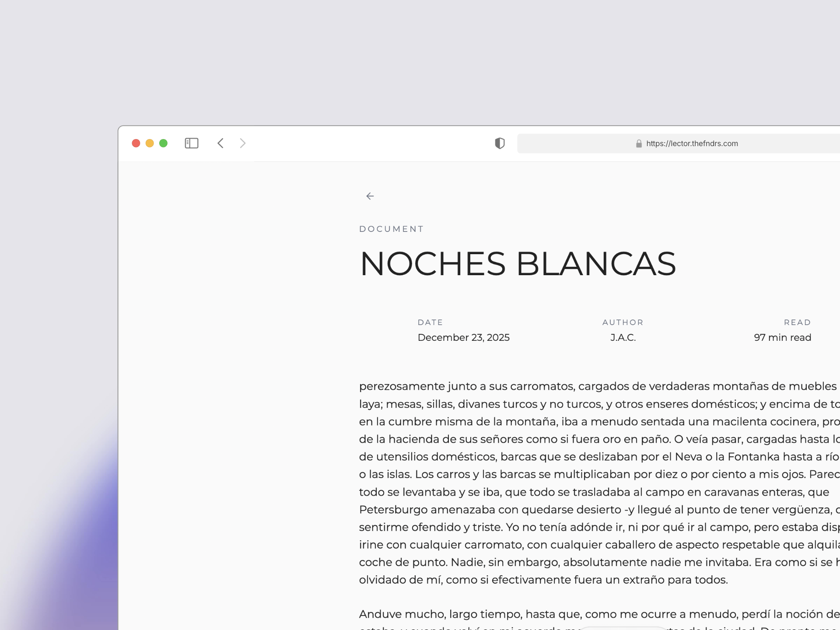Click the 97 min read text

point(782,337)
